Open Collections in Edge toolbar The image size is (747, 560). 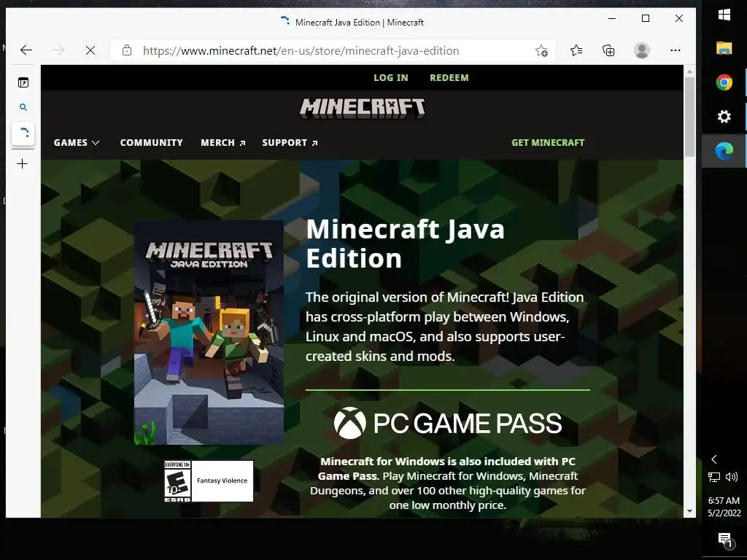(x=608, y=50)
